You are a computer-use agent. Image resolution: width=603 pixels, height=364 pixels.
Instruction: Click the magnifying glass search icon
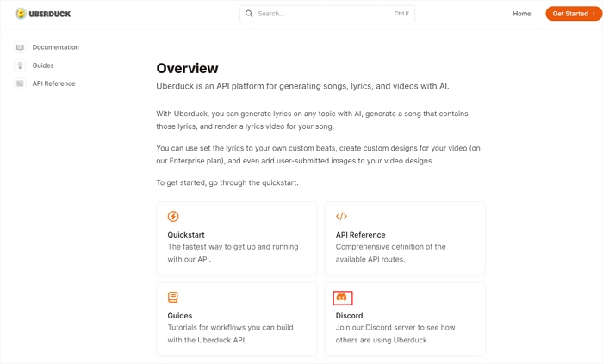tap(250, 14)
